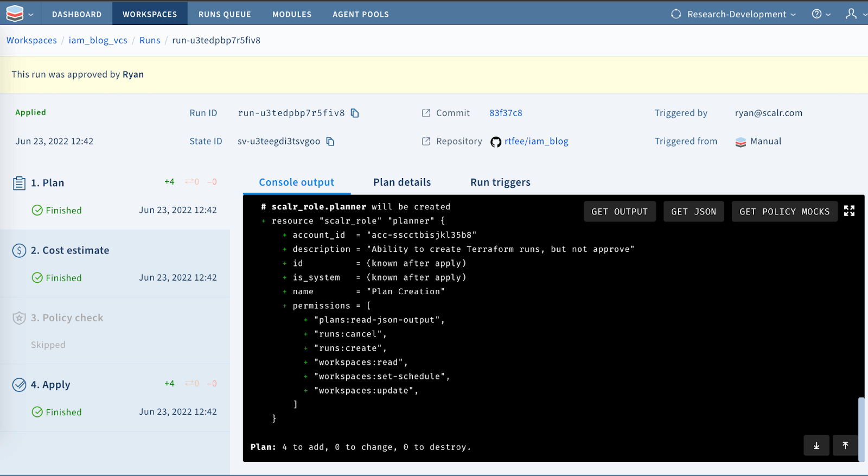Click the GitHub icon beside repository
The image size is (868, 476).
pyautogui.click(x=496, y=142)
